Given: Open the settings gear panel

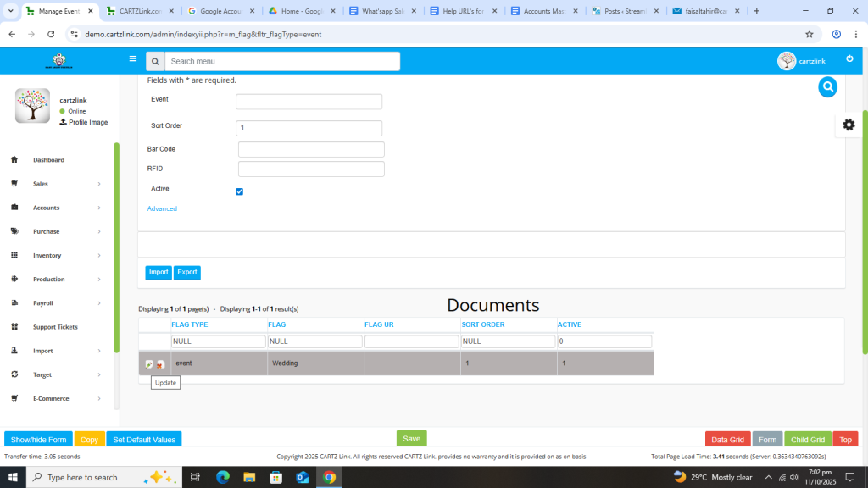Looking at the screenshot, I should click(x=849, y=125).
